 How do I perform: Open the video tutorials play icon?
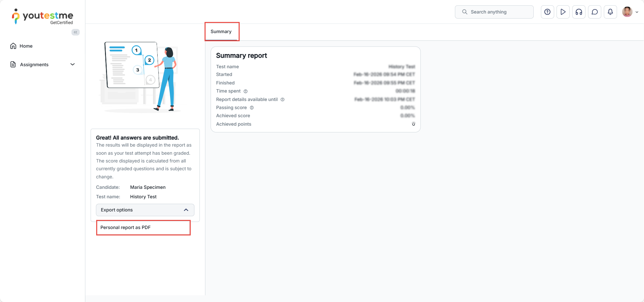[x=563, y=12]
